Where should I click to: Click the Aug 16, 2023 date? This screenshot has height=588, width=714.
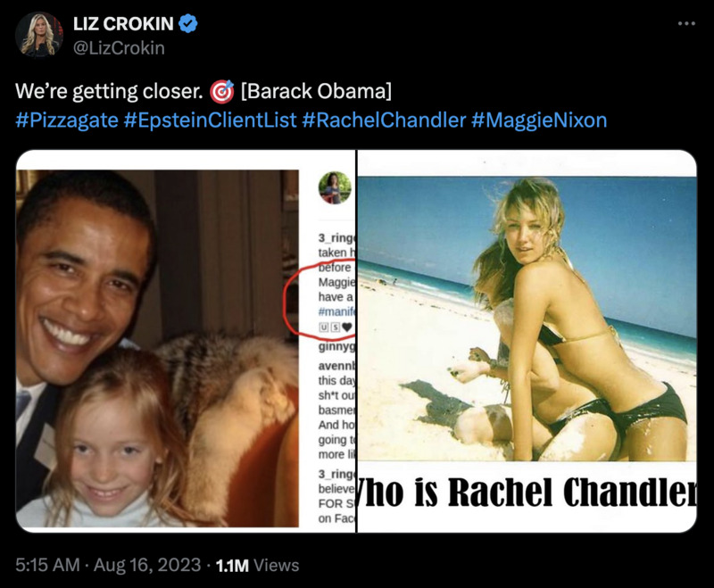tap(147, 565)
